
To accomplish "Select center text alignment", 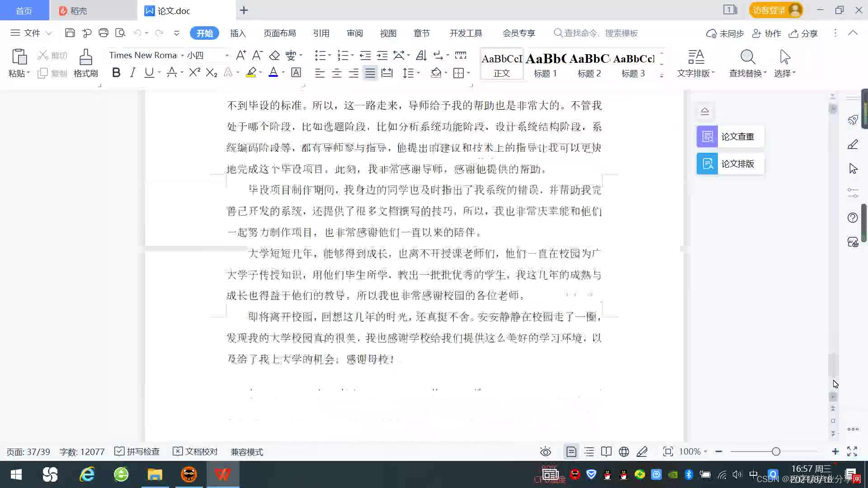I will coord(336,73).
